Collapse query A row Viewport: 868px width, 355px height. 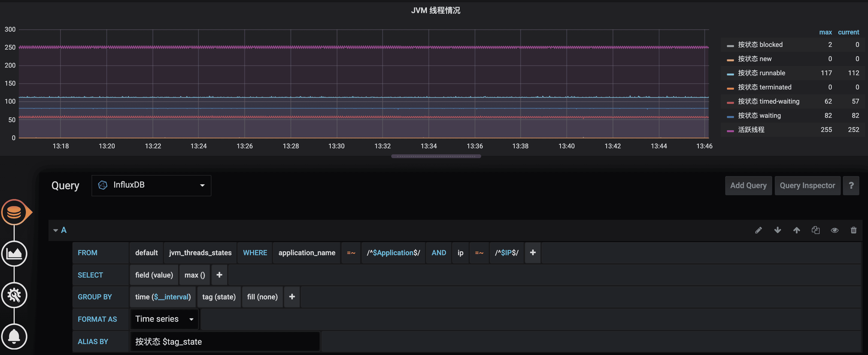point(56,230)
